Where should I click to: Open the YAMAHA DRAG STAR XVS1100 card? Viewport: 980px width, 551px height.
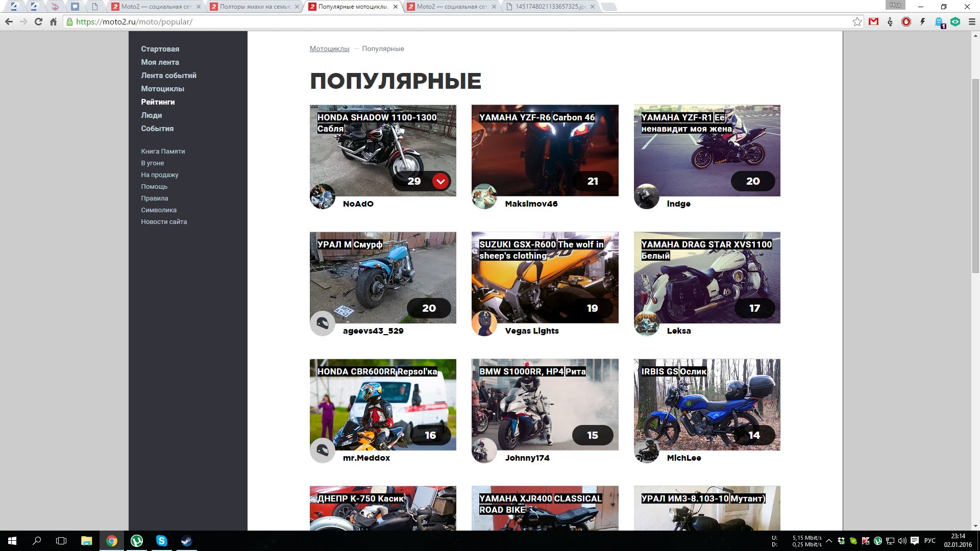coord(707,278)
